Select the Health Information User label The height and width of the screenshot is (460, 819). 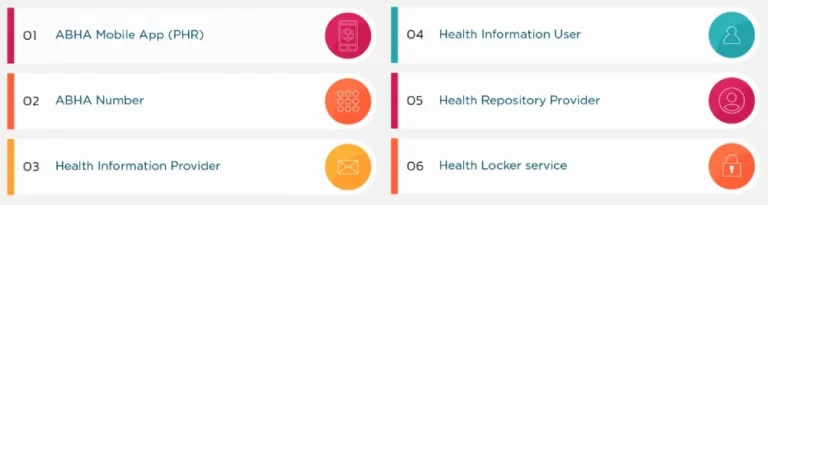(x=509, y=34)
